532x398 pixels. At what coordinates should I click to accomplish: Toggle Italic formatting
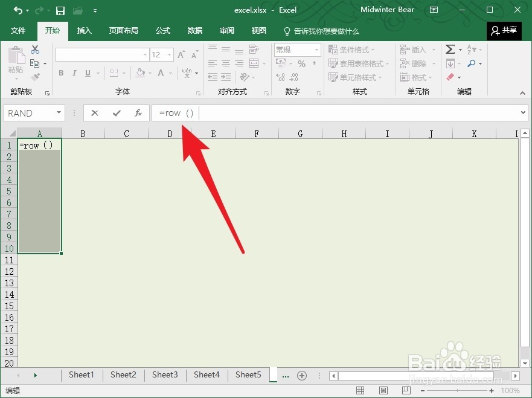pos(74,73)
